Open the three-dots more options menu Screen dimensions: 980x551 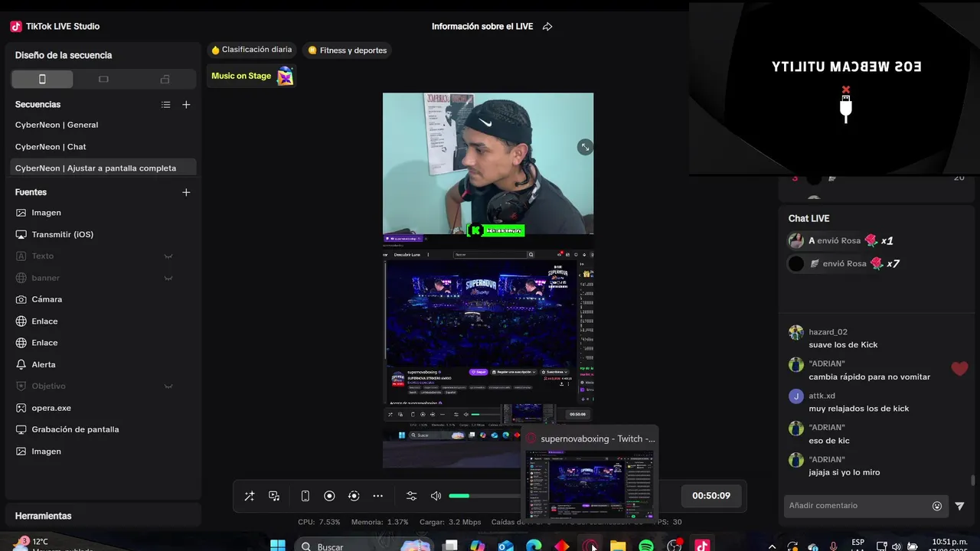[x=378, y=496]
